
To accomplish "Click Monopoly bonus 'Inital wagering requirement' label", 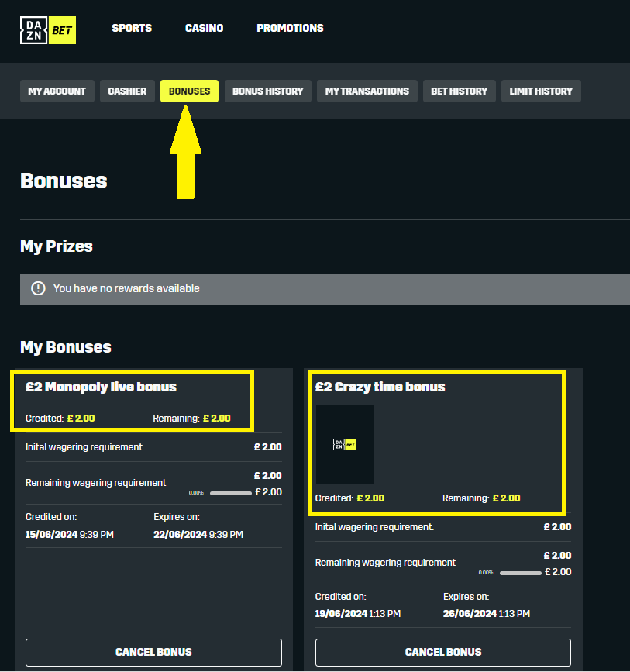I will coord(85,447).
